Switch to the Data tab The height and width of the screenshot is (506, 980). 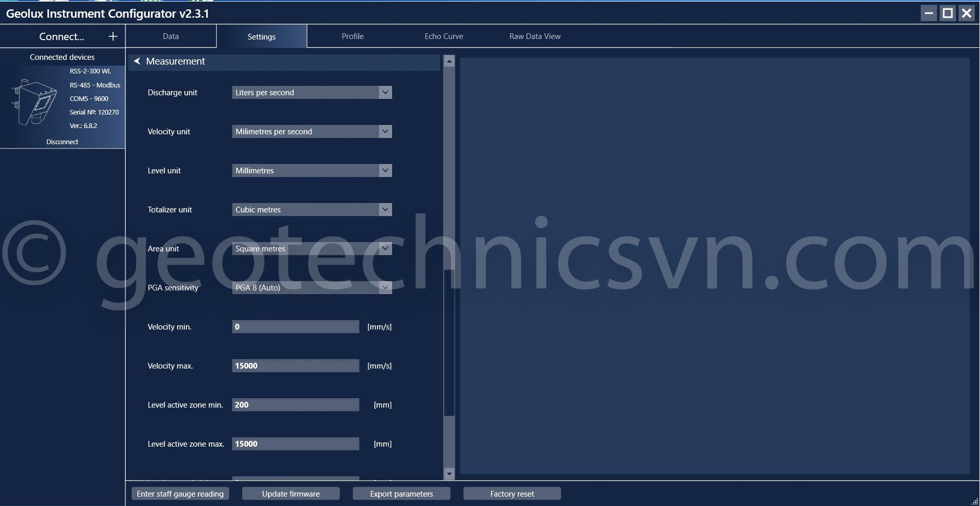pyautogui.click(x=170, y=36)
